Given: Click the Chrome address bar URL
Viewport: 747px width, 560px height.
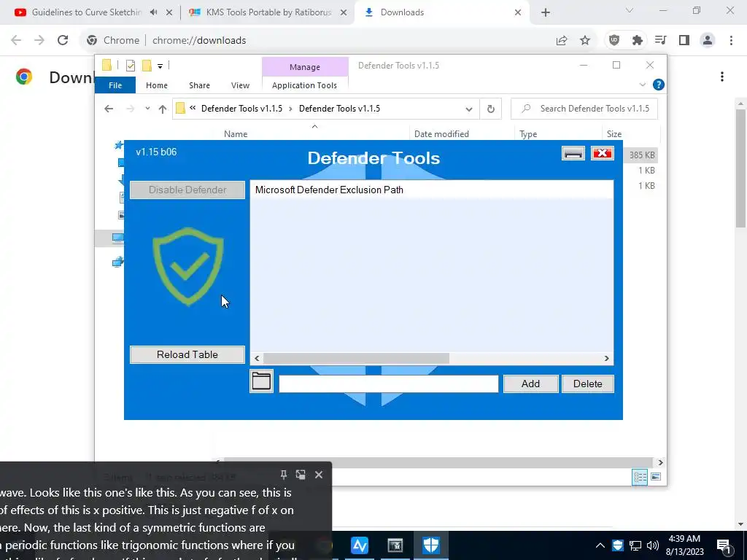Looking at the screenshot, I should point(199,41).
